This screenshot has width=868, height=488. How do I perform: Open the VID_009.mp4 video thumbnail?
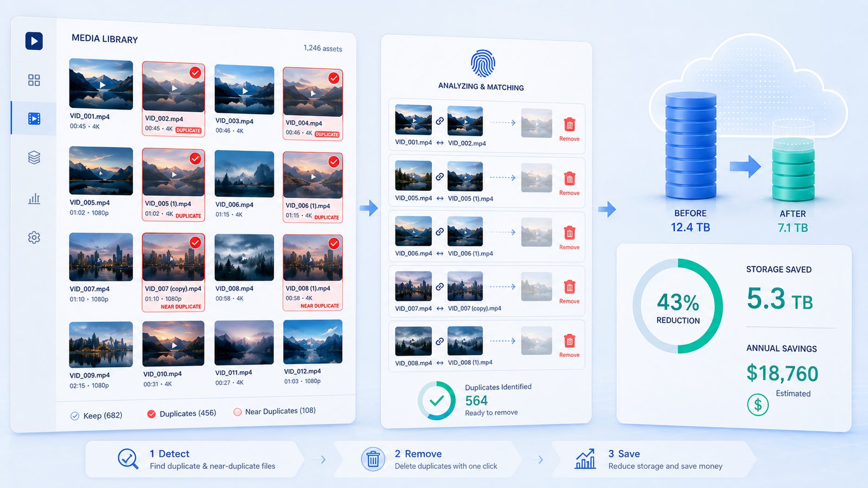[x=101, y=345]
